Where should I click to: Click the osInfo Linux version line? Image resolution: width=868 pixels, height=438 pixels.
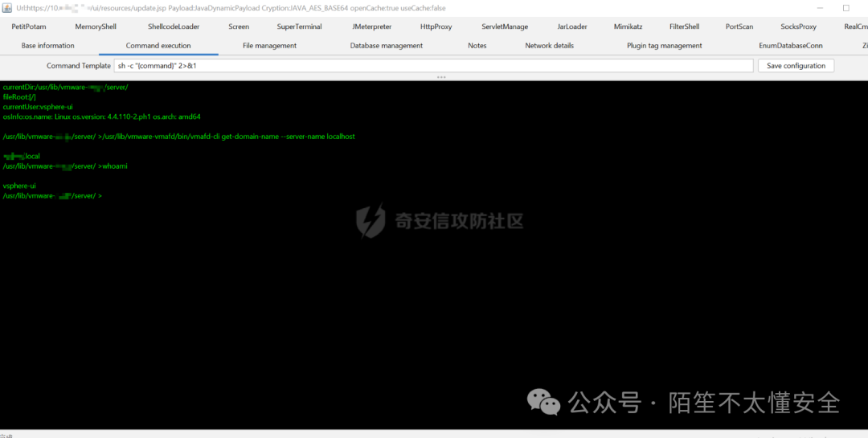point(102,117)
